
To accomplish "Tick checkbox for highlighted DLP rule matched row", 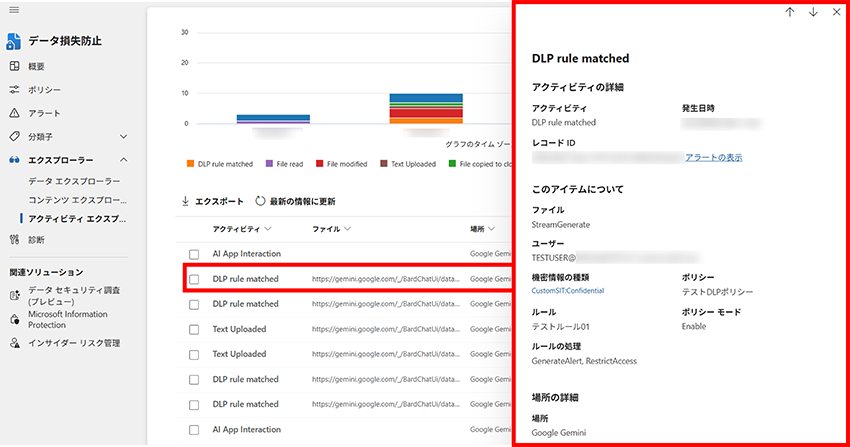I will pos(194,279).
